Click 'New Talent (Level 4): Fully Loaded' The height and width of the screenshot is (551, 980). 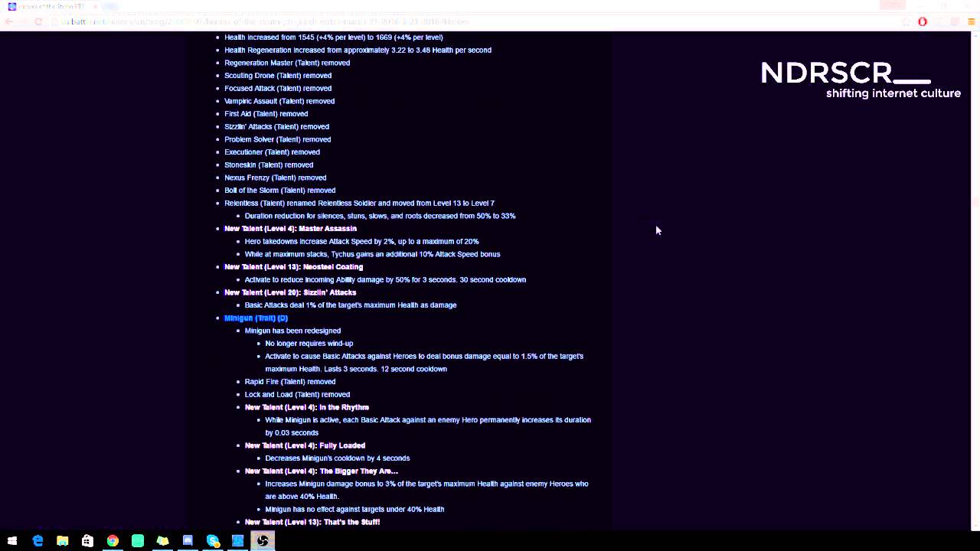pyautogui.click(x=305, y=445)
